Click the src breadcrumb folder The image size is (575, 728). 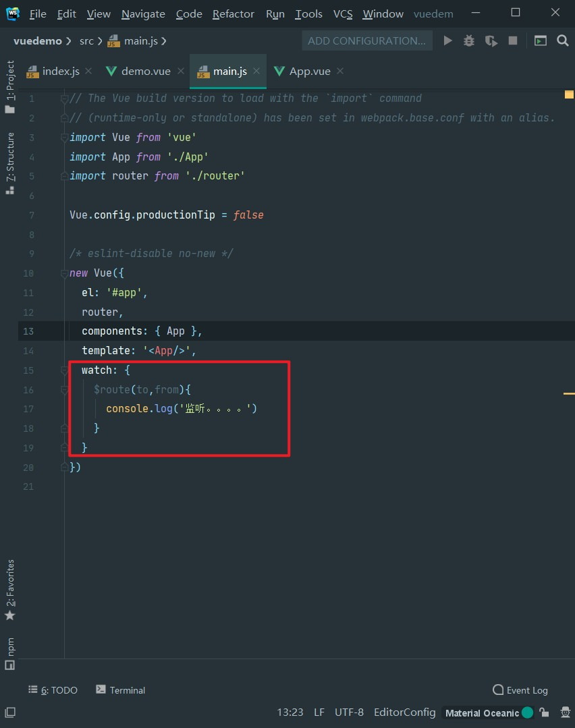point(86,41)
